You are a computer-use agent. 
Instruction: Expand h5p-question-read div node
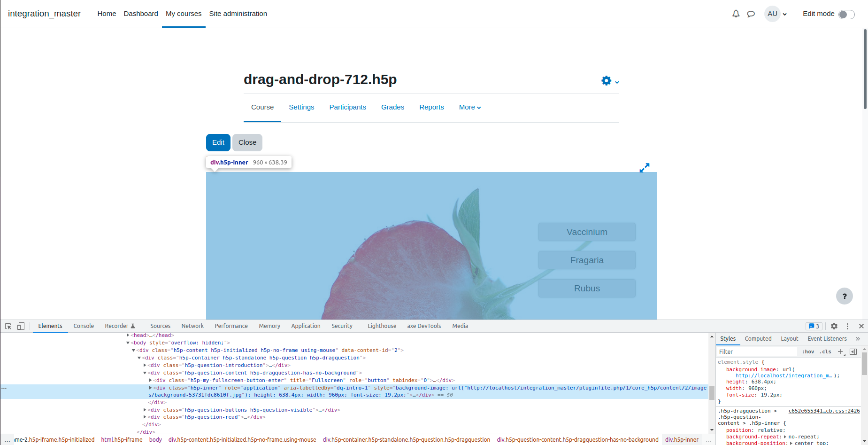145,417
